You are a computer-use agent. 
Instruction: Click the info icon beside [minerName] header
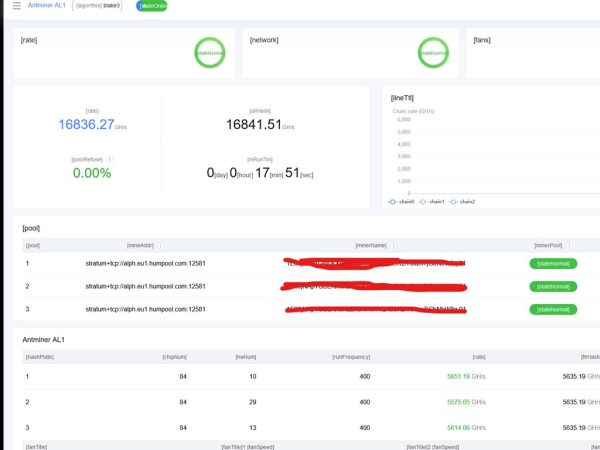coord(393,245)
